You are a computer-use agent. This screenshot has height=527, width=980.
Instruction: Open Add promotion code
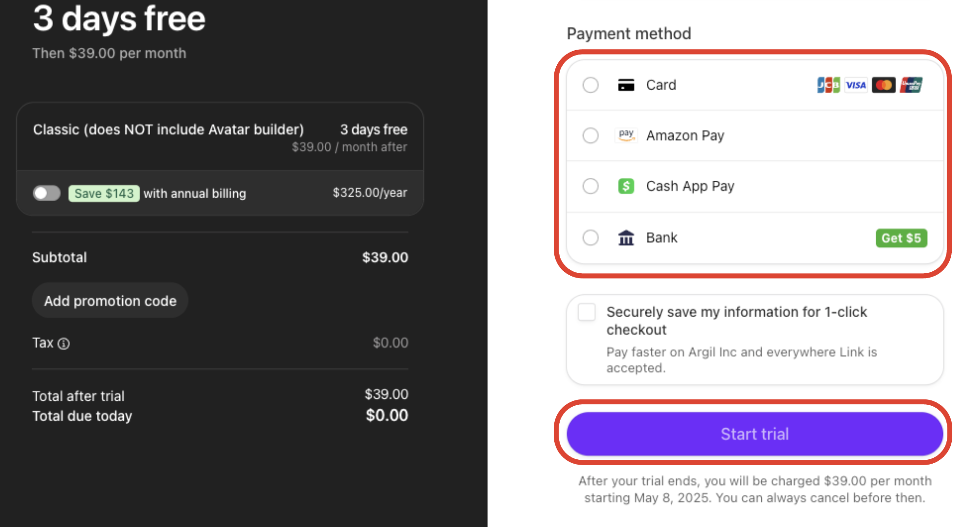(x=110, y=301)
